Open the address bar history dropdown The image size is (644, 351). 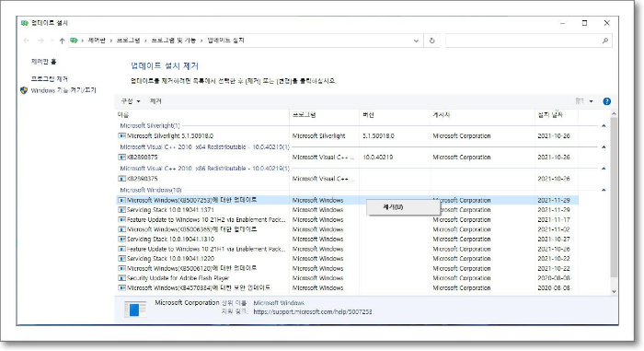pyautogui.click(x=416, y=41)
